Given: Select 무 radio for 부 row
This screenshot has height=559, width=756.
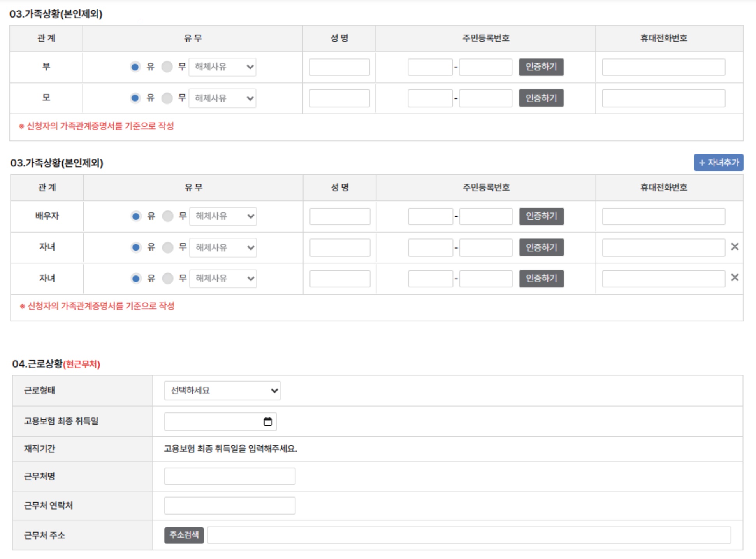Looking at the screenshot, I should (x=167, y=67).
